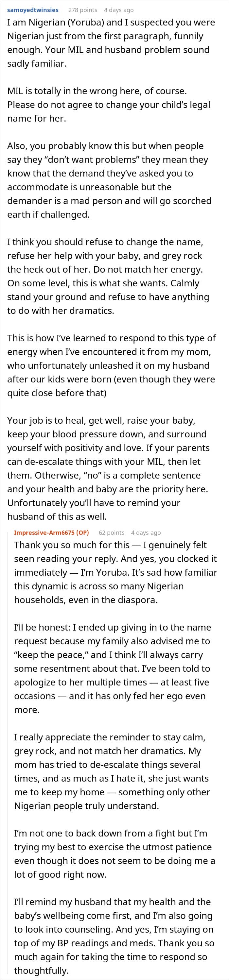Image resolution: width=229 pixels, height=980 pixels.
Task: Open samoyedtwinsies user profile
Action: pos(33,10)
